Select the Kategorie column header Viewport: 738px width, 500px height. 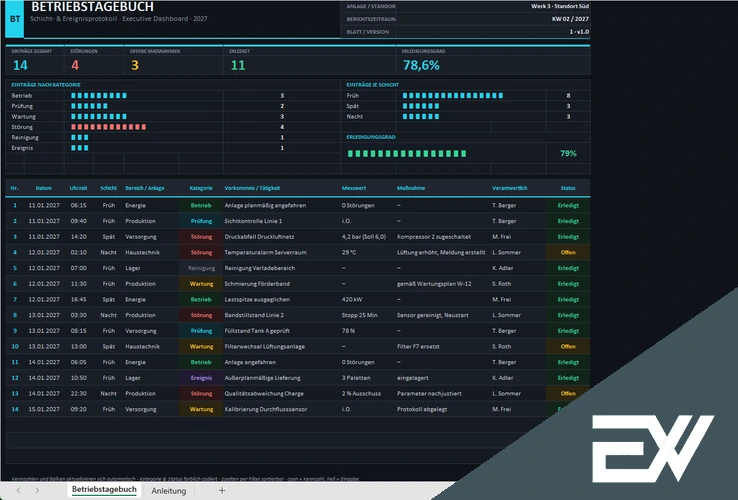pyautogui.click(x=201, y=188)
